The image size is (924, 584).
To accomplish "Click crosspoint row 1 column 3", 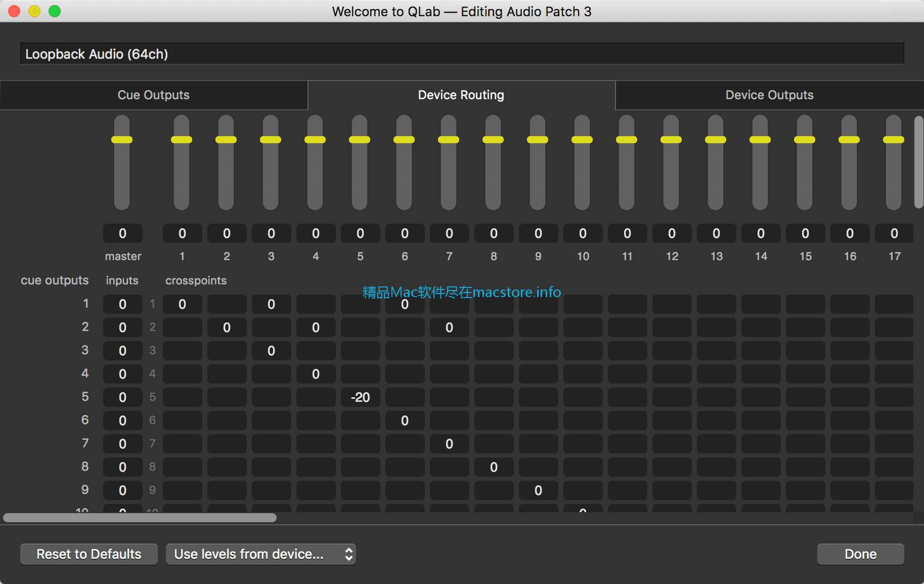I will [x=271, y=304].
